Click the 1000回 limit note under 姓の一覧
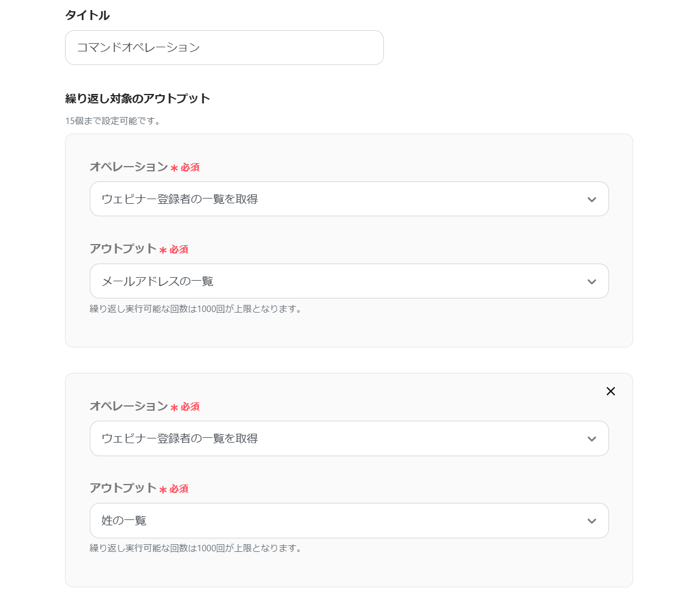This screenshot has height=598, width=700. click(x=196, y=548)
